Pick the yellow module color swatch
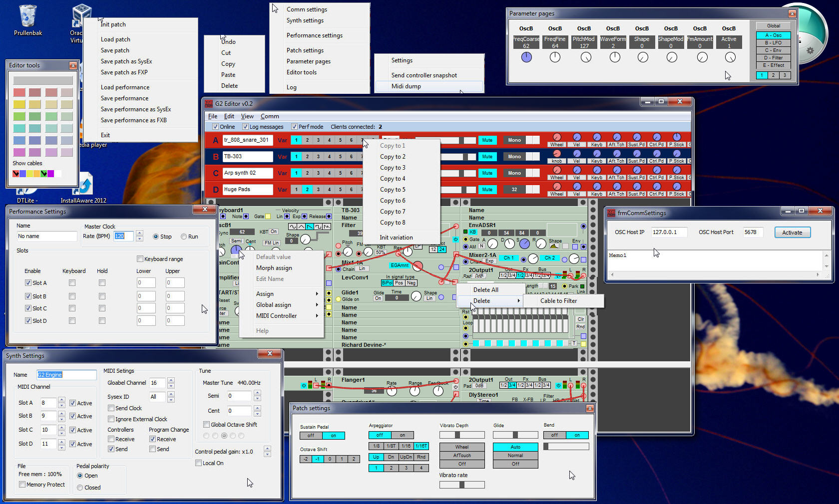This screenshot has height=504, width=839. (x=19, y=104)
